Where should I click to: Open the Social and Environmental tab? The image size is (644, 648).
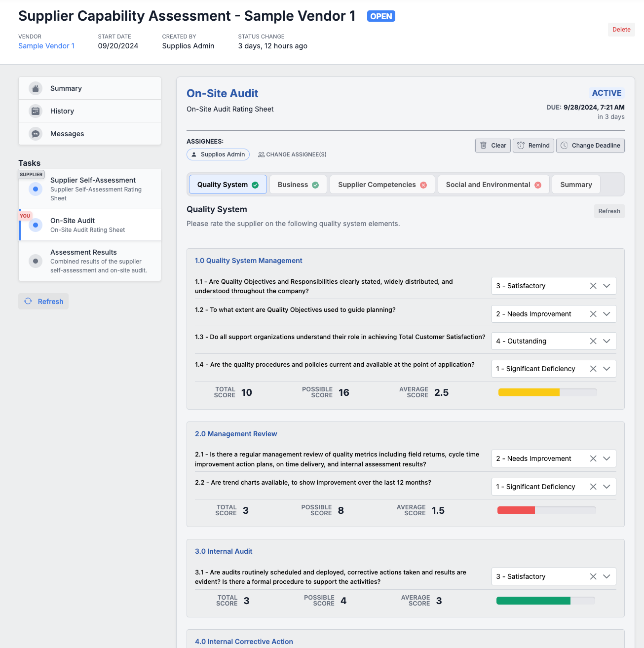pos(493,185)
